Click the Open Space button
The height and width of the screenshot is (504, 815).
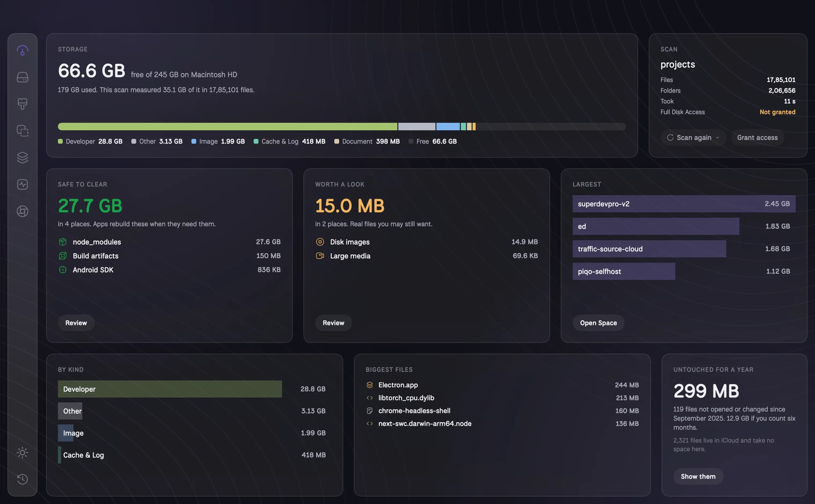tap(598, 323)
